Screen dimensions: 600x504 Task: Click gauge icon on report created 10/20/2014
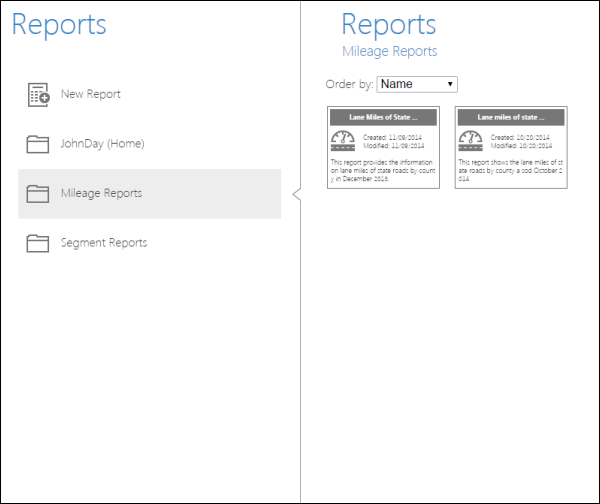tap(469, 139)
